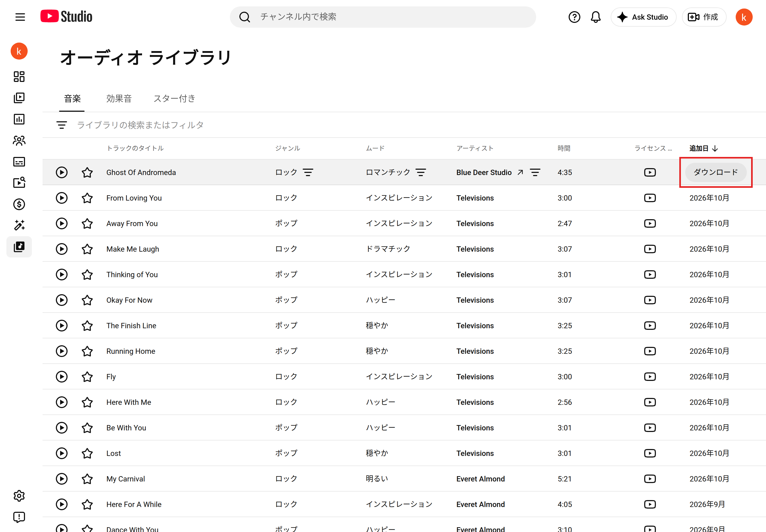Star the Ghost Of Andromeda track
The height and width of the screenshot is (532, 766).
[87, 172]
